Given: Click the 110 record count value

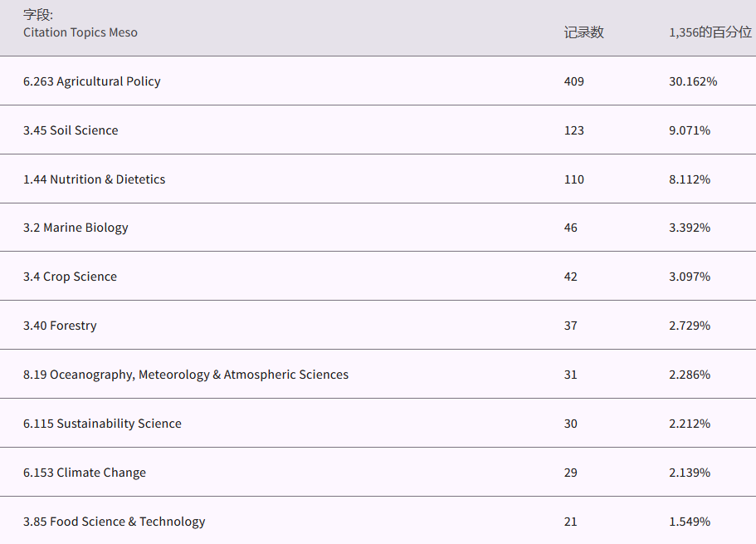Looking at the screenshot, I should [x=574, y=179].
